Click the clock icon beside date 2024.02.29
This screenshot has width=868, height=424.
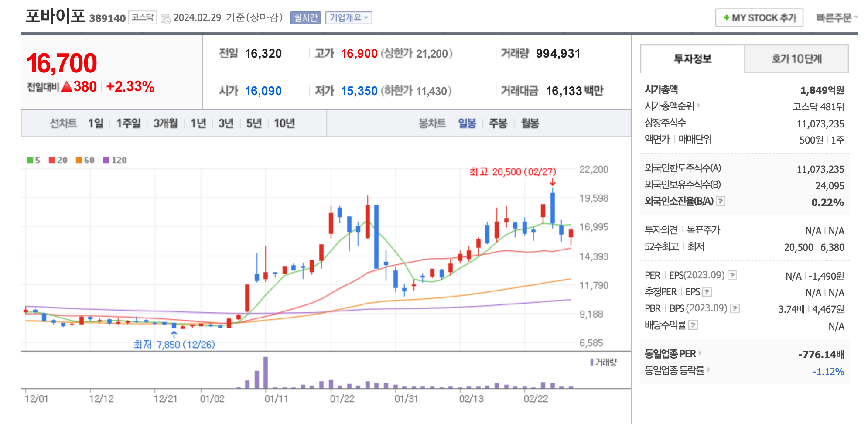[x=166, y=18]
